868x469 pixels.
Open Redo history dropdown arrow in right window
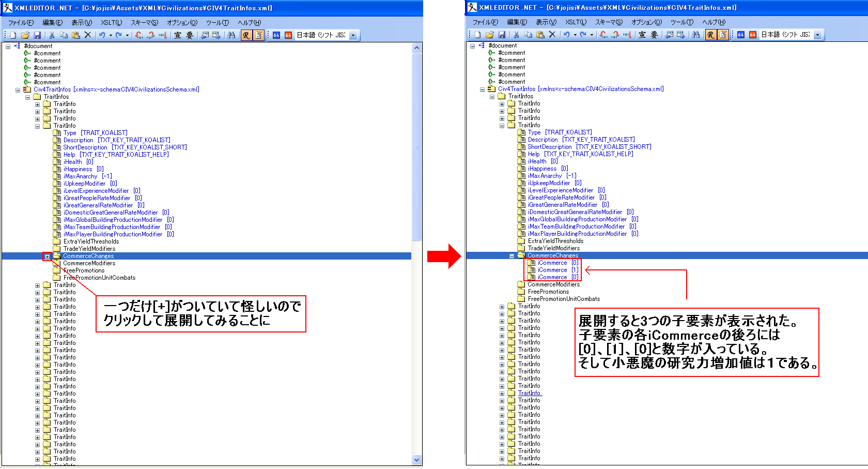[592, 35]
